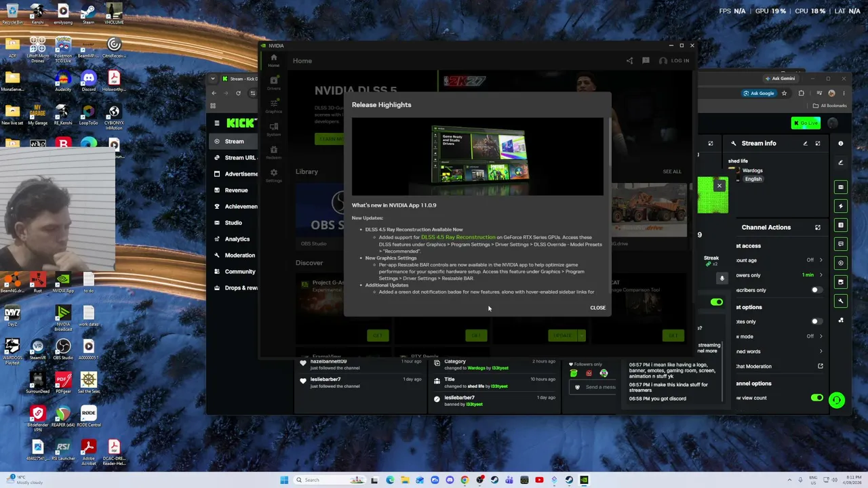Click the Kick info icon in right rail
This screenshot has width=868, height=488.
tap(841, 143)
